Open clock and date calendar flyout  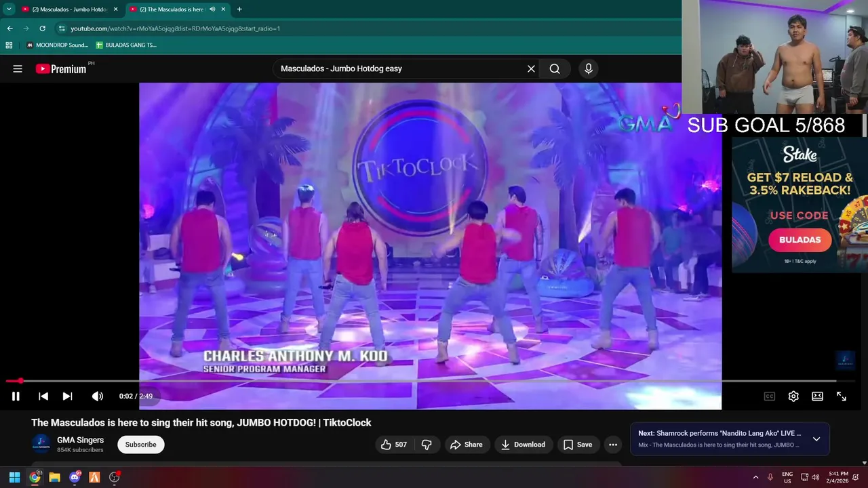[838, 477]
